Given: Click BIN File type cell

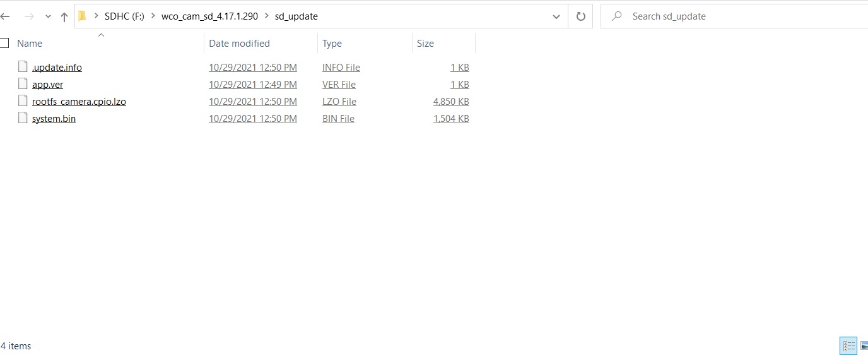Looking at the screenshot, I should [x=338, y=119].
